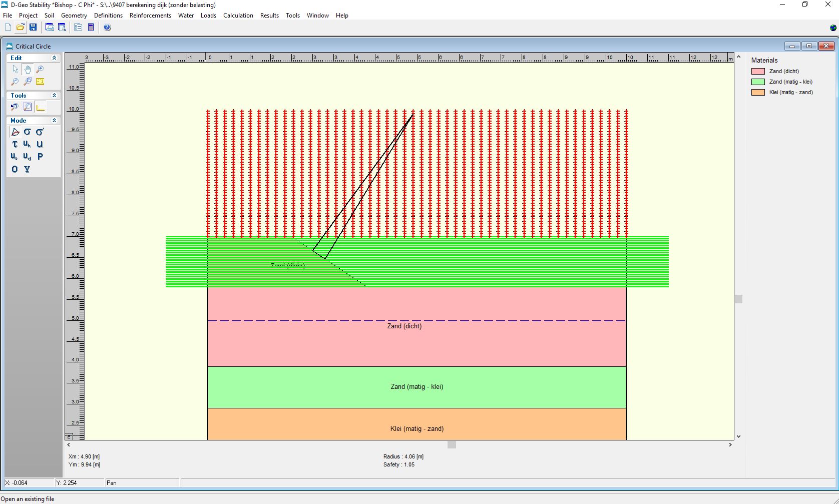This screenshot has width=839, height=504.
Task: Toggle the same scale axes tool
Action: click(x=40, y=107)
